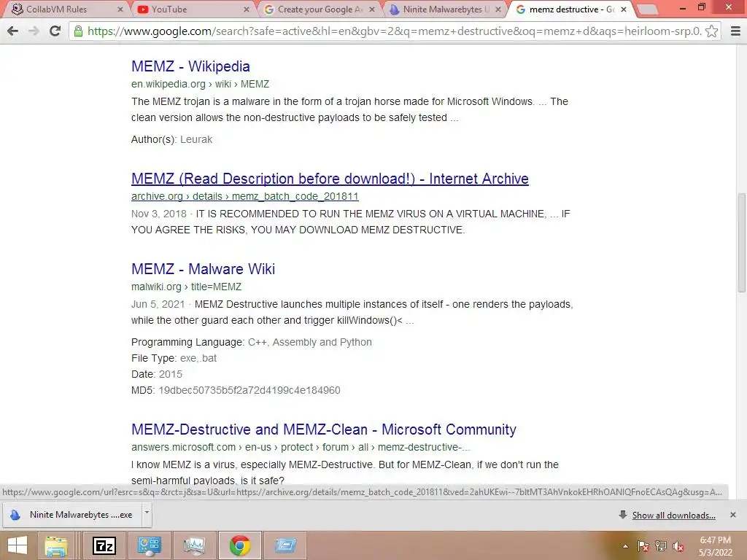
Task: Go back using the browser back arrow
Action: pos(12,31)
